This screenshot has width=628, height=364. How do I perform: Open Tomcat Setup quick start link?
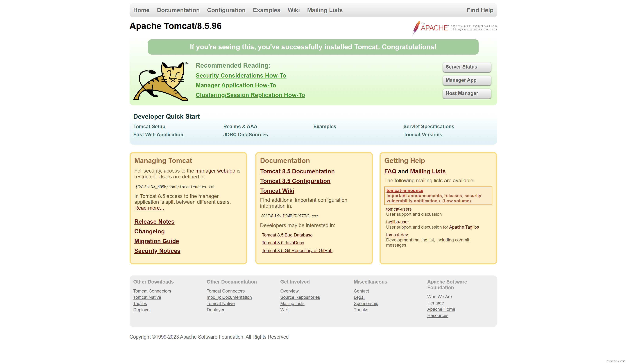point(149,127)
